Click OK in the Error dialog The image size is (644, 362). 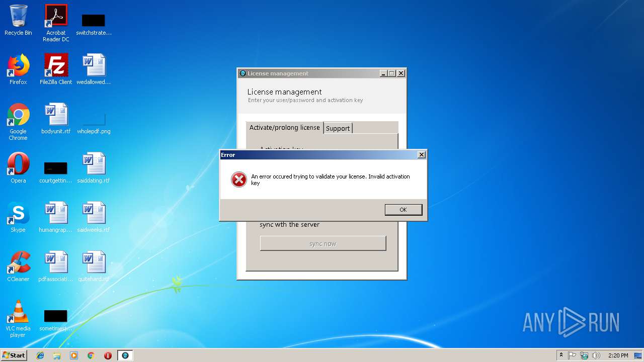click(x=403, y=210)
